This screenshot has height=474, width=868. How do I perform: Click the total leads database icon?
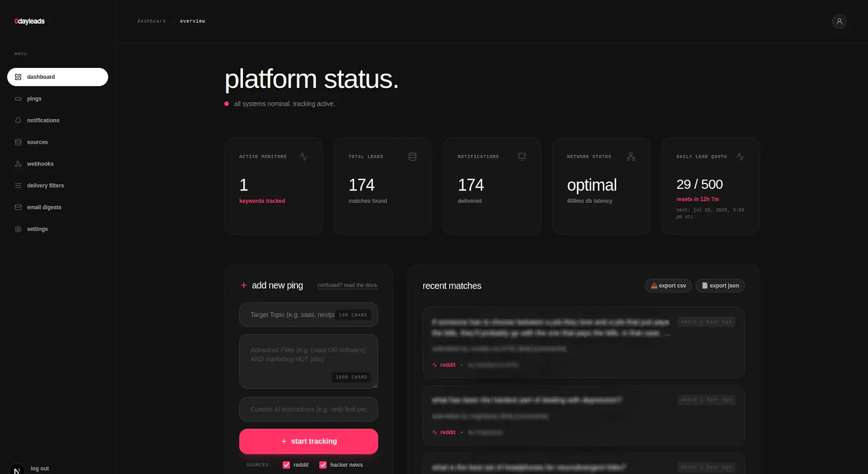[412, 156]
